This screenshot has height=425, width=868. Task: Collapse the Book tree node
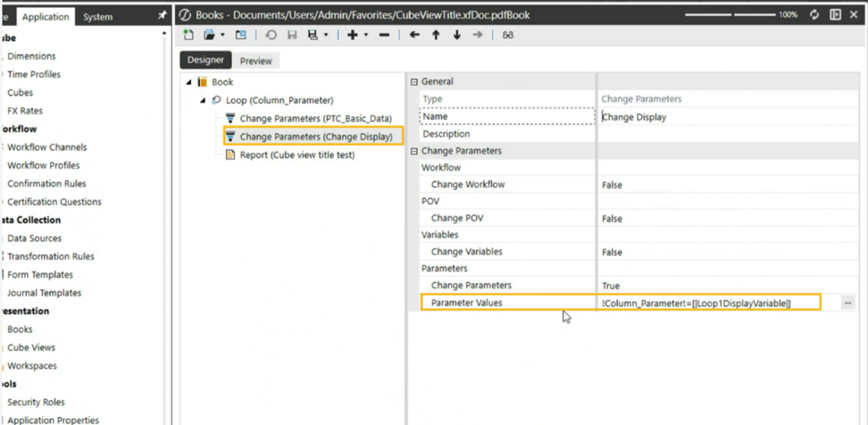(189, 82)
